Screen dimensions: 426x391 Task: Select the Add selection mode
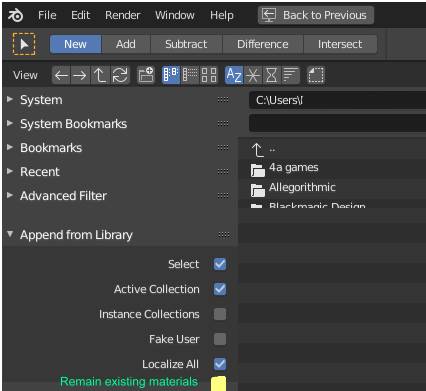pos(126,44)
